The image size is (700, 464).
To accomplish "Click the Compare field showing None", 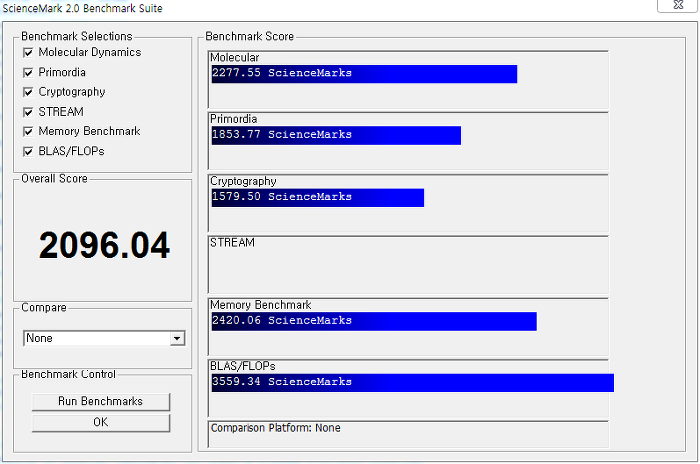I will pyautogui.click(x=104, y=339).
